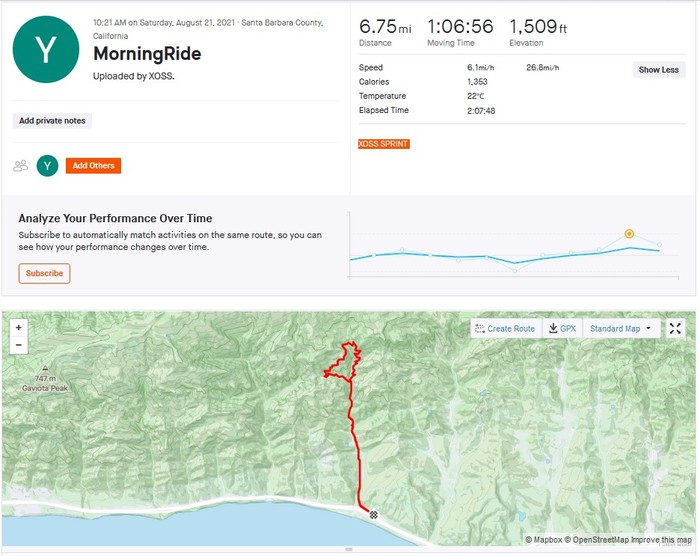Click the red route line on map
The height and width of the screenshot is (556, 700).
coord(351,420)
